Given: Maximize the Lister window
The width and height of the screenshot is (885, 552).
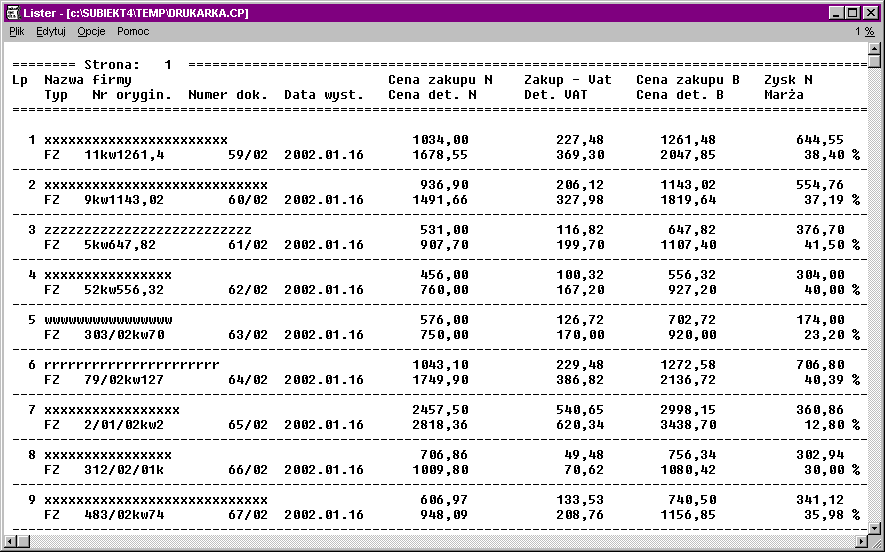Looking at the screenshot, I should pyautogui.click(x=852, y=12).
